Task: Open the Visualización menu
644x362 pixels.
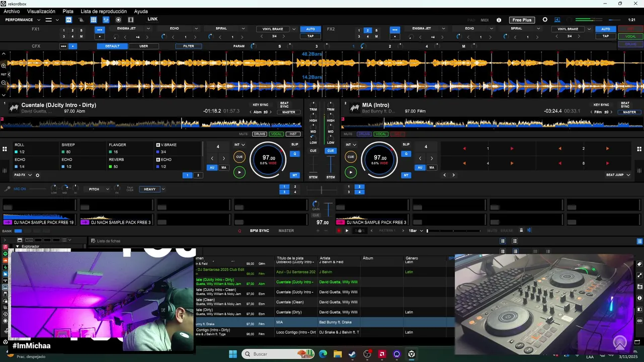Action: (x=41, y=11)
